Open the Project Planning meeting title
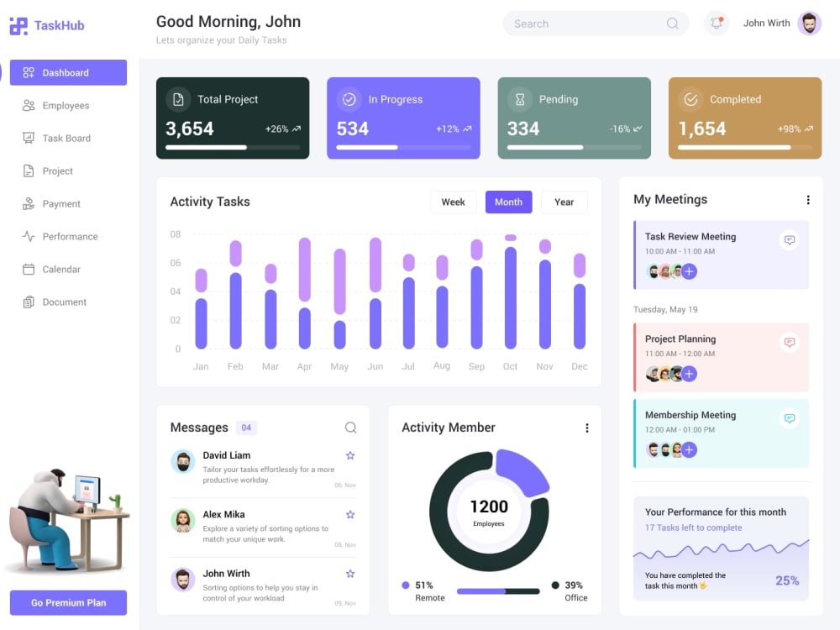This screenshot has height=630, width=840. [x=680, y=339]
